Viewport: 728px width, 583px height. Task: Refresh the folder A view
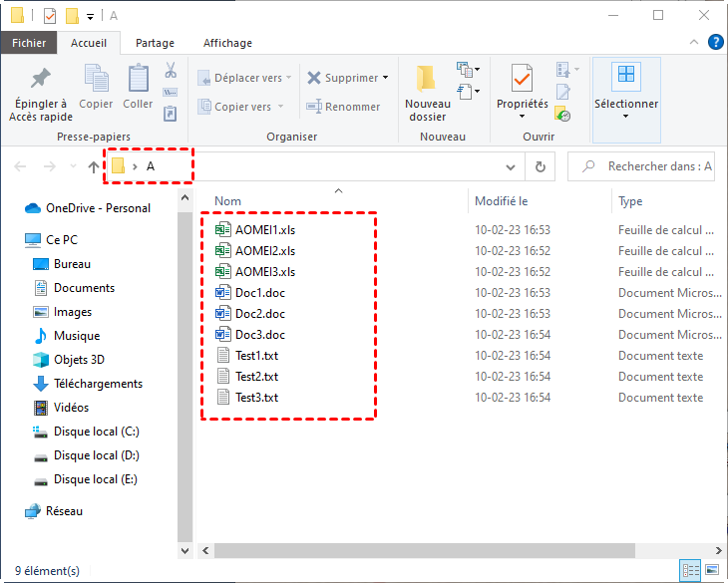[540, 166]
